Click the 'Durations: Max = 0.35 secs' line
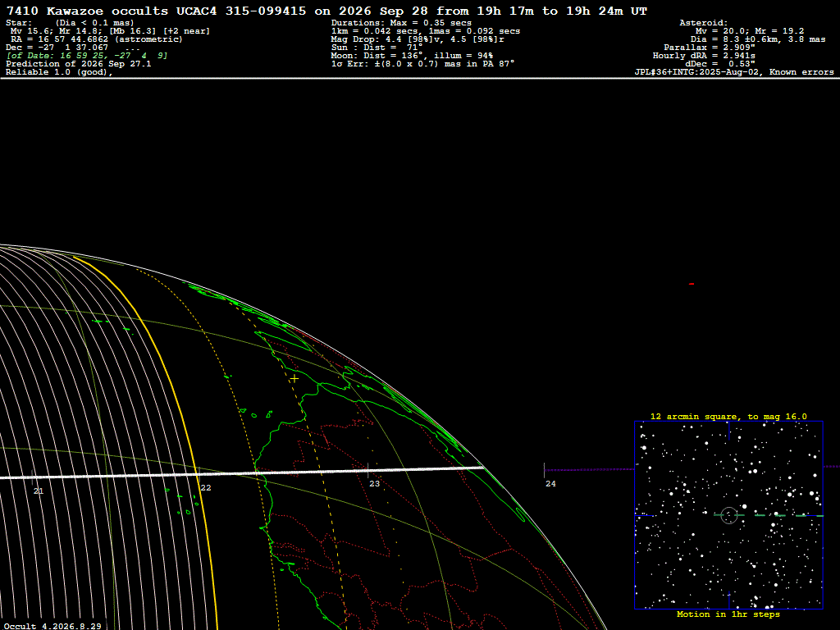 tap(401, 23)
